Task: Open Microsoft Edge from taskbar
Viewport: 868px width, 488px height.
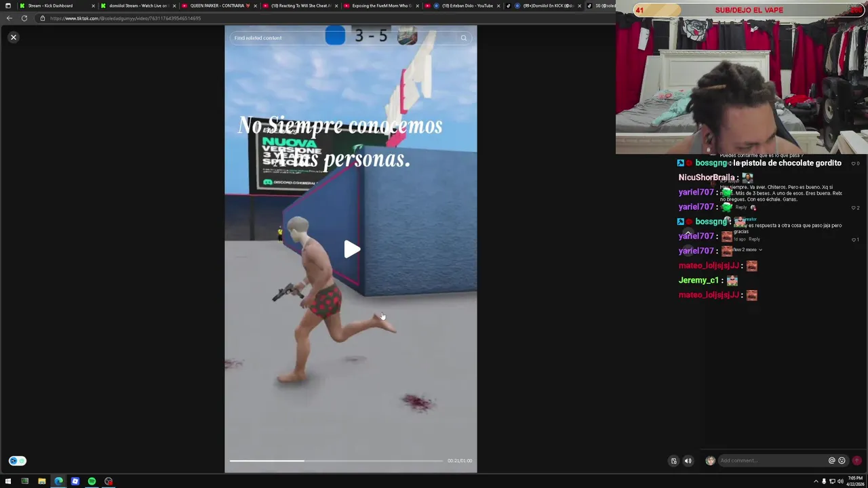Action: click(58, 481)
